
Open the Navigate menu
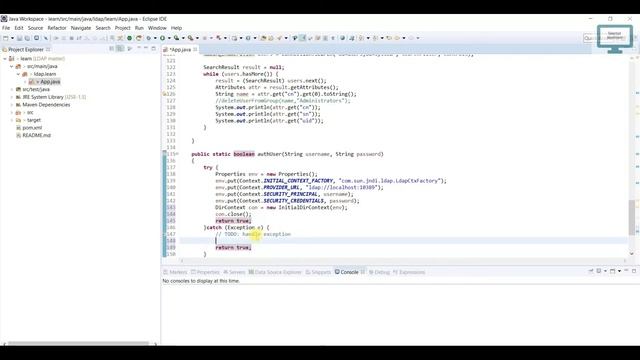click(x=81, y=28)
